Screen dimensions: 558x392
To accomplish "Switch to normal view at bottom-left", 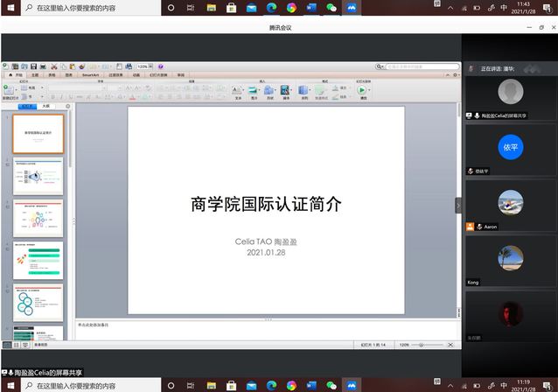I will point(7,346).
